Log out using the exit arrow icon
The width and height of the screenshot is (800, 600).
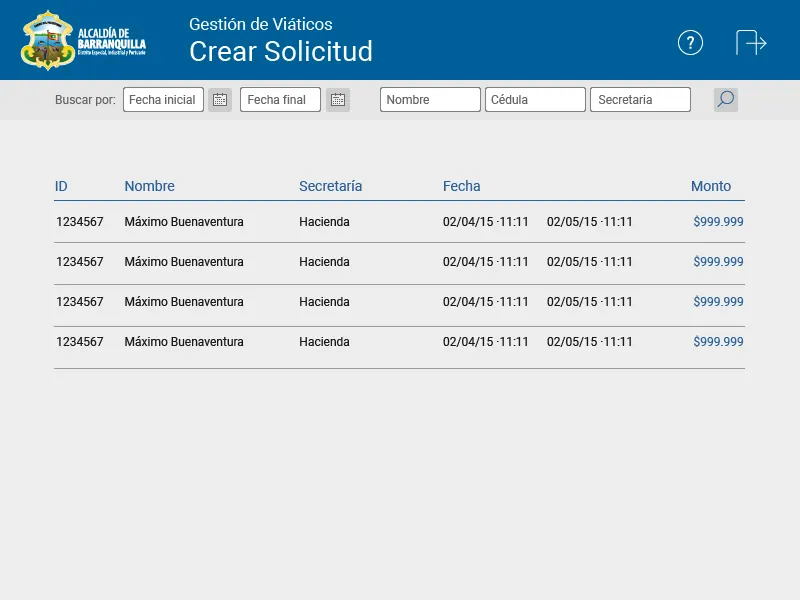[x=751, y=43]
